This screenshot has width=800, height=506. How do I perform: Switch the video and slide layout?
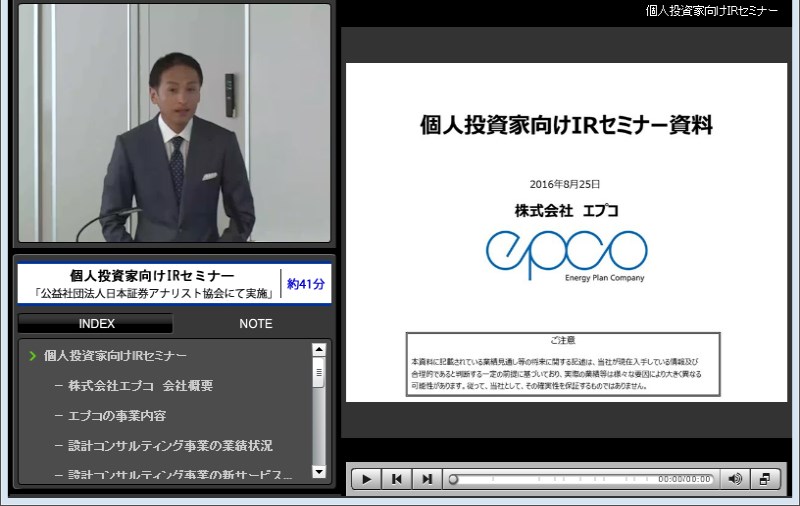point(765,479)
